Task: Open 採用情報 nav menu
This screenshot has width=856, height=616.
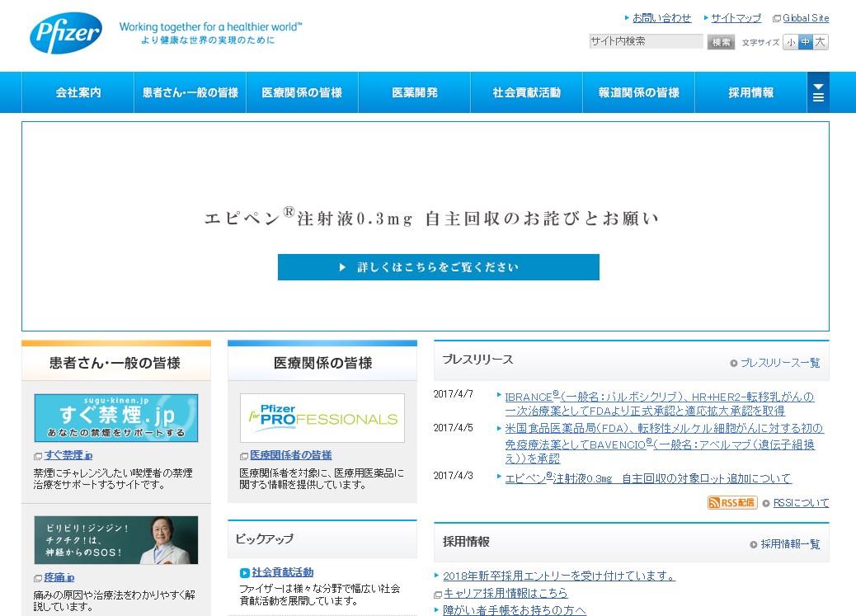Action: tap(750, 92)
